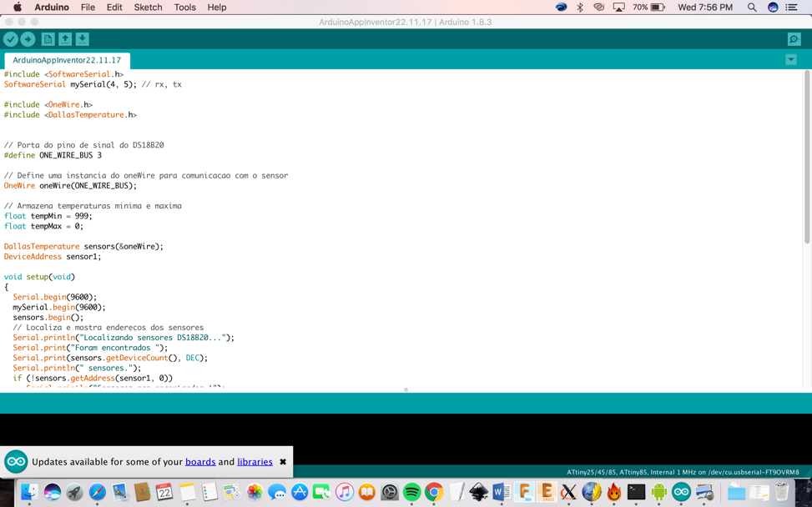This screenshot has width=812, height=507.
Task: Open System Preferences in dock
Action: [x=389, y=491]
